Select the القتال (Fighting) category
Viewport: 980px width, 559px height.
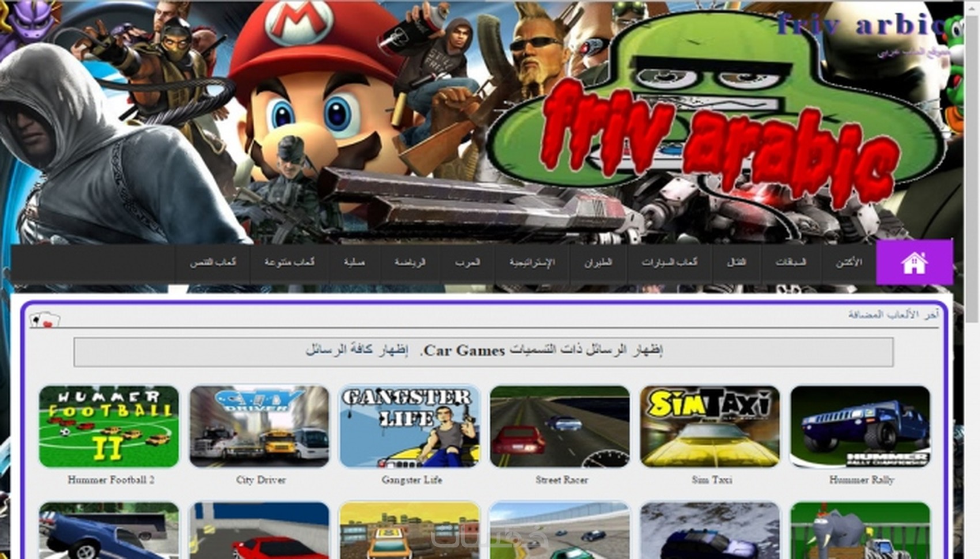pyautogui.click(x=736, y=262)
